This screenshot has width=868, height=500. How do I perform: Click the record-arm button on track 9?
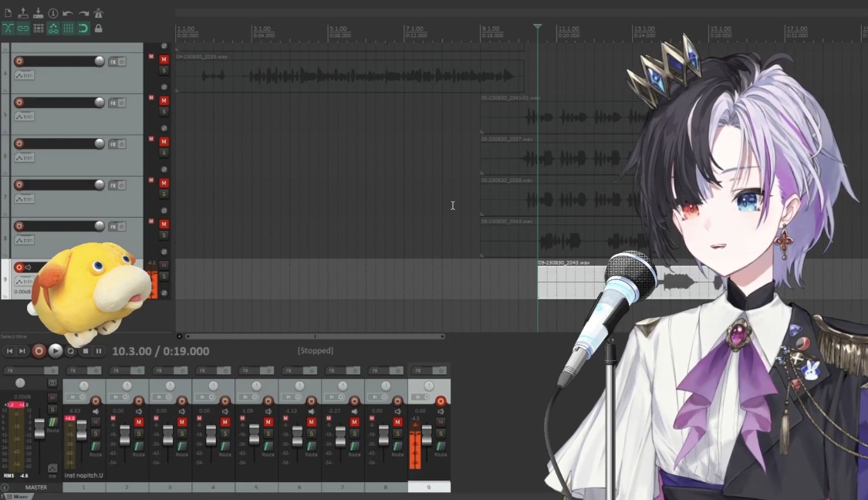pos(19,268)
